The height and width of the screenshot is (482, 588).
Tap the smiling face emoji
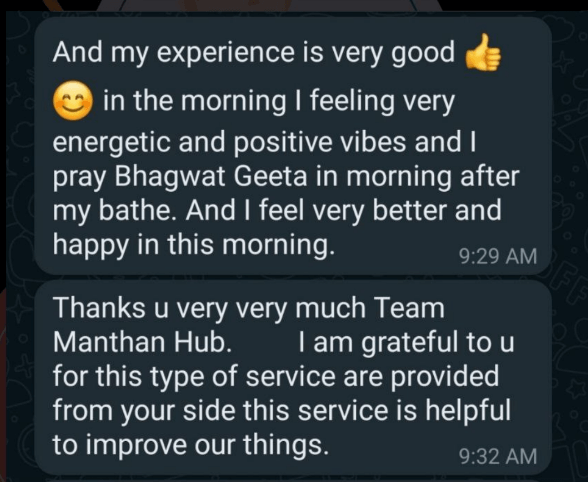[73, 101]
